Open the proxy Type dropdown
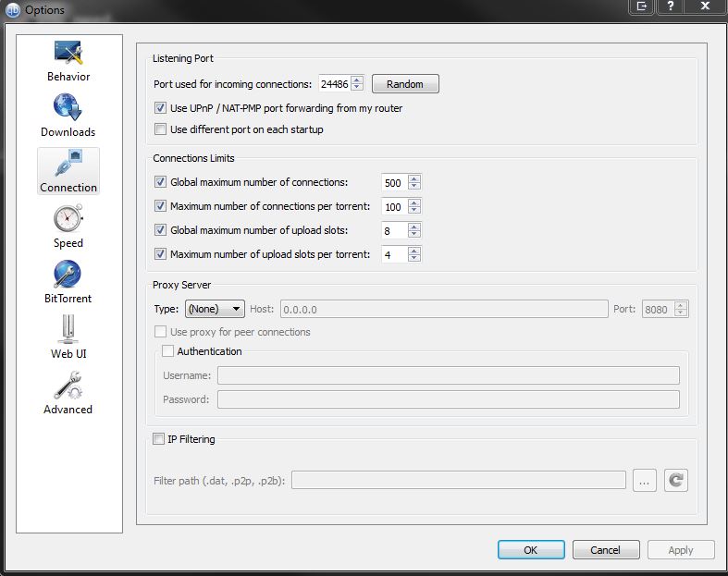Viewport: 728px width, 576px height. click(x=215, y=309)
